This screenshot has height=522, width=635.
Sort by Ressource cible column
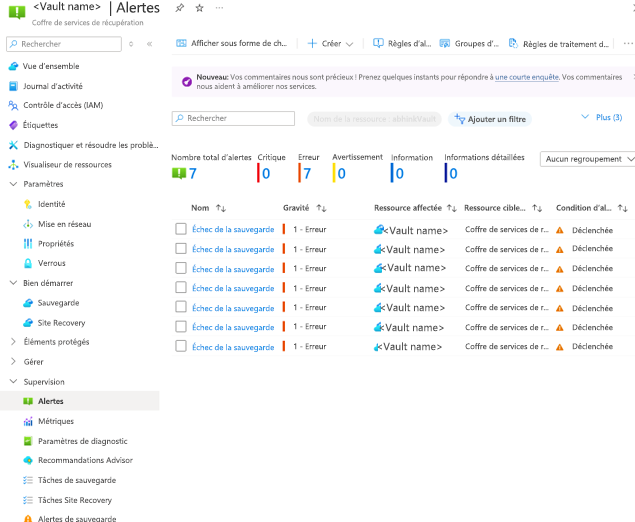point(503,208)
